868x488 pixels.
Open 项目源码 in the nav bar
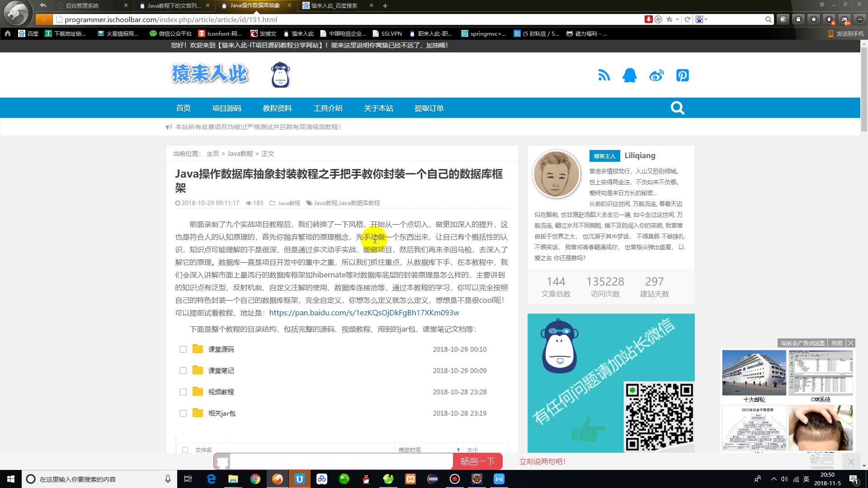coord(226,108)
